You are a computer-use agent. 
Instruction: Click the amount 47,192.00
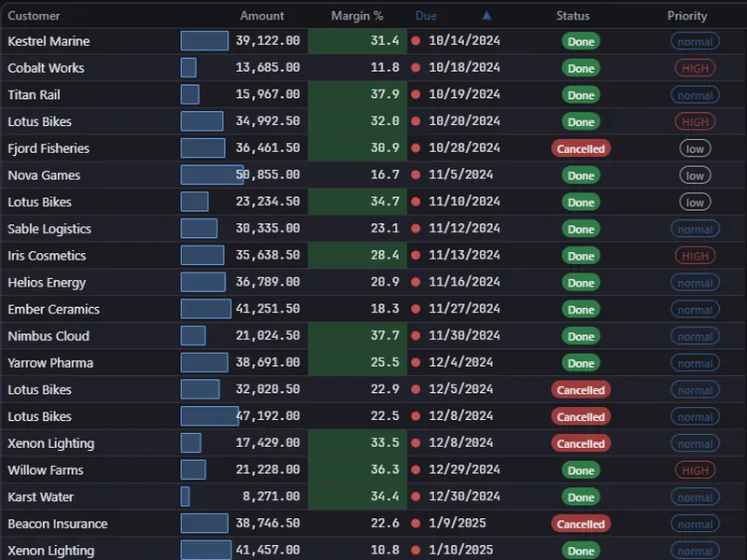point(268,416)
